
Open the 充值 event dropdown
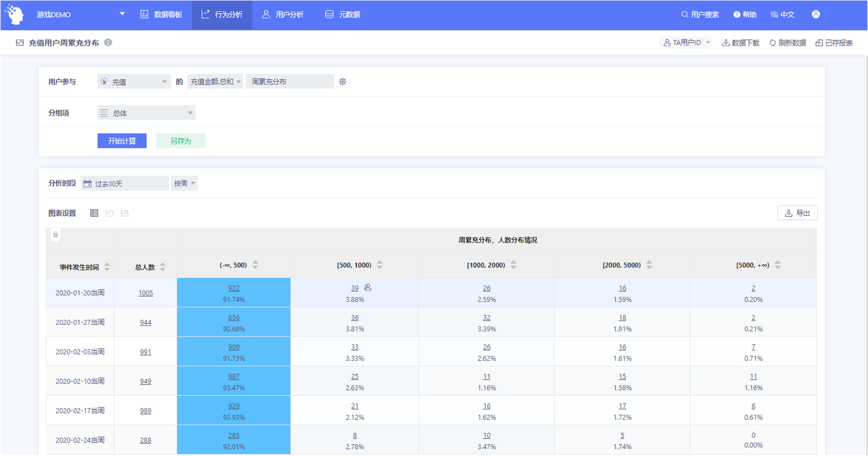point(134,82)
